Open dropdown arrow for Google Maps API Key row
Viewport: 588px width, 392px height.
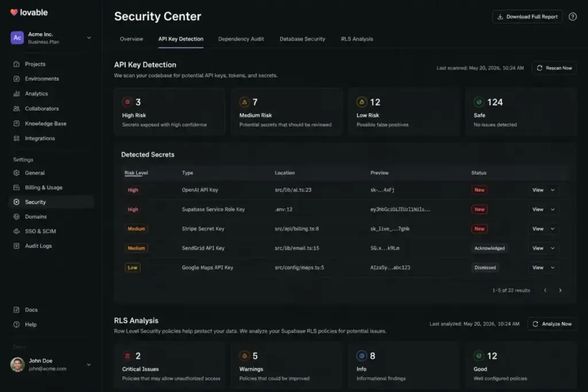(x=552, y=267)
